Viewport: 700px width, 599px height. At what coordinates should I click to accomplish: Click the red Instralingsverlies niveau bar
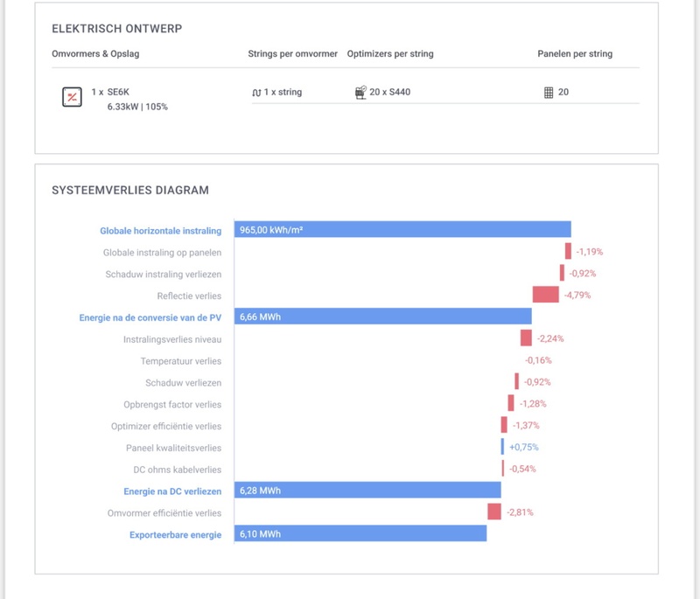526,338
